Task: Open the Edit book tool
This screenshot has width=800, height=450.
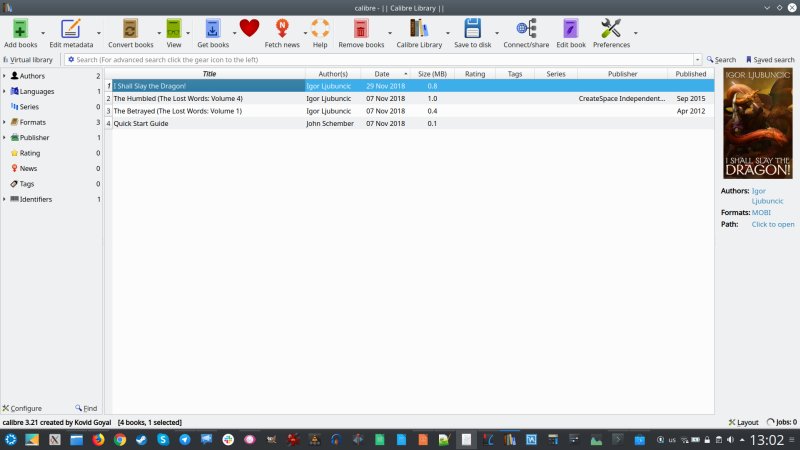Action: pyautogui.click(x=570, y=28)
